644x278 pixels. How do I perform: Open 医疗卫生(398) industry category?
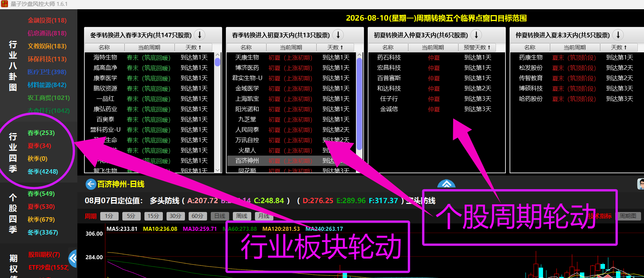pyautogui.click(x=47, y=72)
